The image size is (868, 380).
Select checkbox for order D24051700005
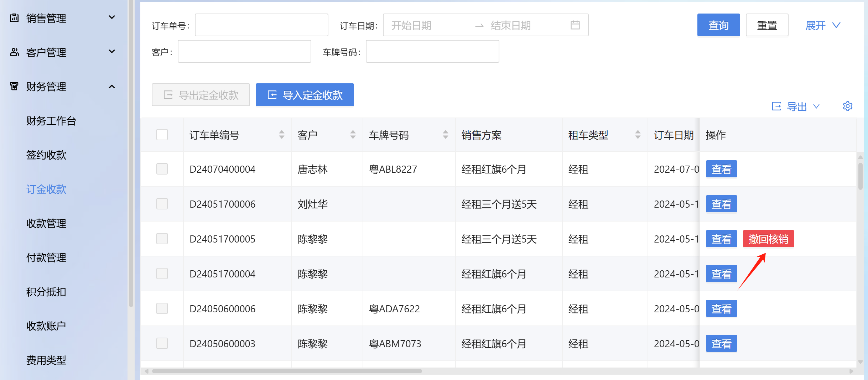[162, 239]
